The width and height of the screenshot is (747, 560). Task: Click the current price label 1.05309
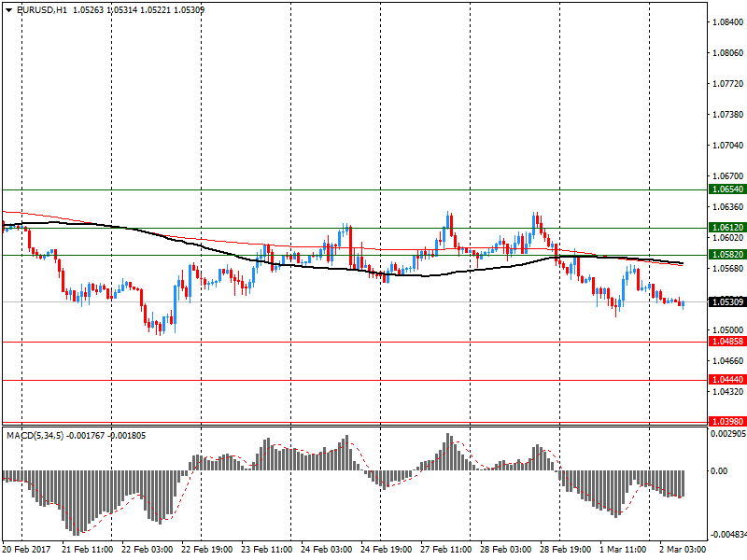(x=727, y=301)
